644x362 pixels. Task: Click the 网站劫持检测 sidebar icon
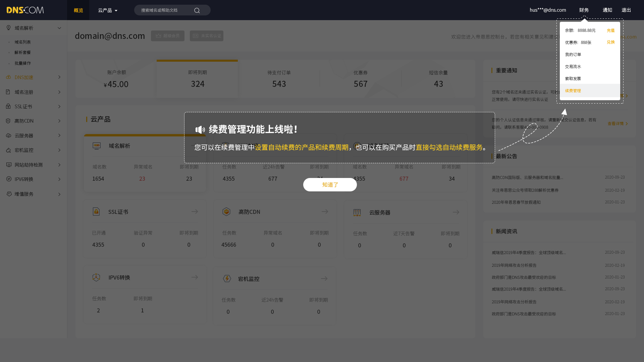(9, 165)
